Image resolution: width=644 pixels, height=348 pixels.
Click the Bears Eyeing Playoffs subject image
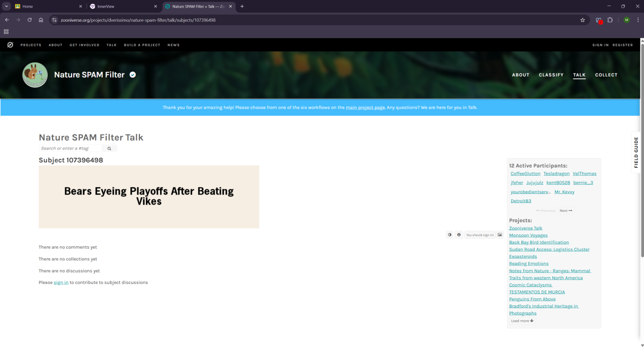tap(149, 197)
